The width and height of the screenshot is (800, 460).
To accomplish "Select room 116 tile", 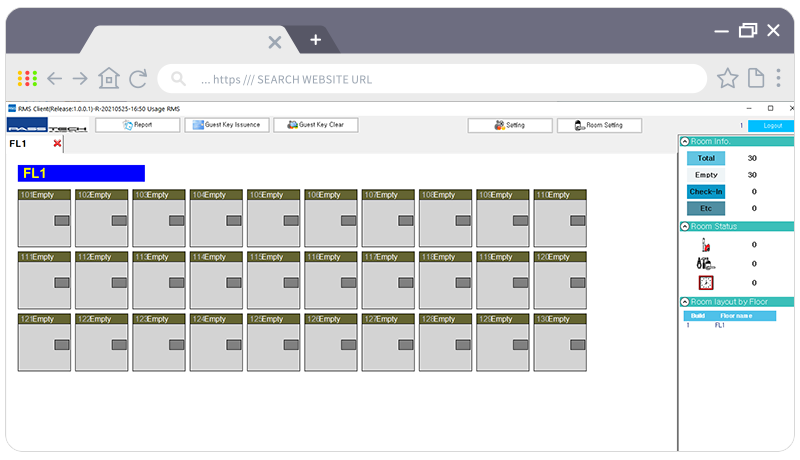I will (x=331, y=280).
